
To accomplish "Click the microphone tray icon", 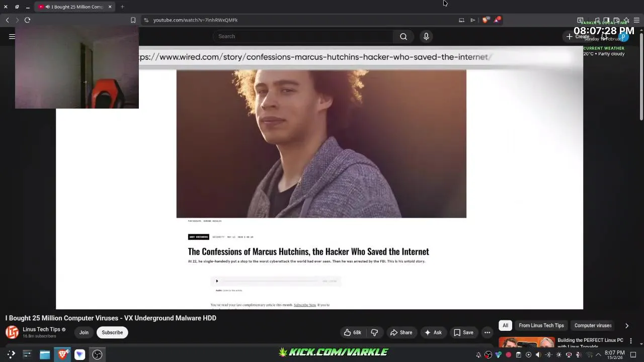I will point(579,355).
